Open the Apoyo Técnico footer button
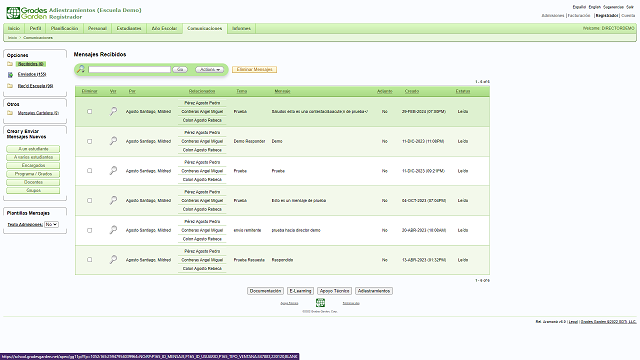The width and height of the screenshot is (640, 360). click(x=334, y=291)
